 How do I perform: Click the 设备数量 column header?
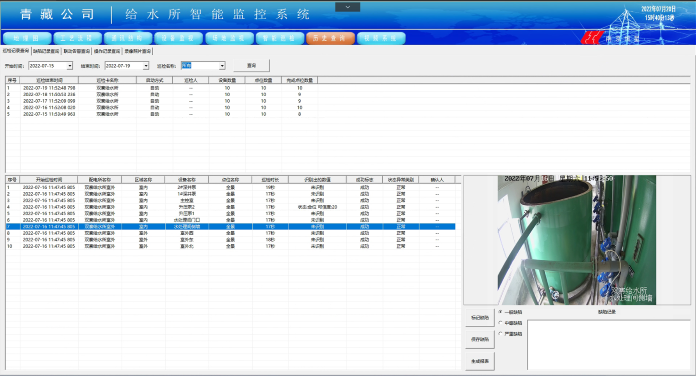coord(227,80)
